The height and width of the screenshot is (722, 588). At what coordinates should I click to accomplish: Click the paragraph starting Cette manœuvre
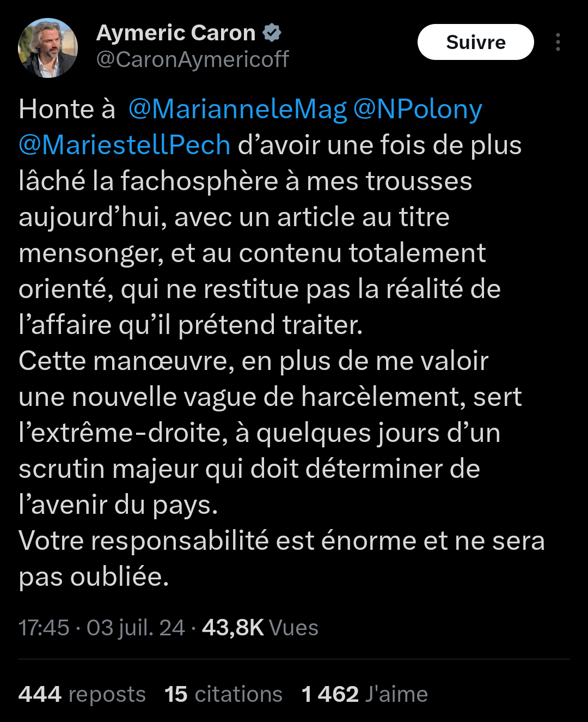pos(271,433)
